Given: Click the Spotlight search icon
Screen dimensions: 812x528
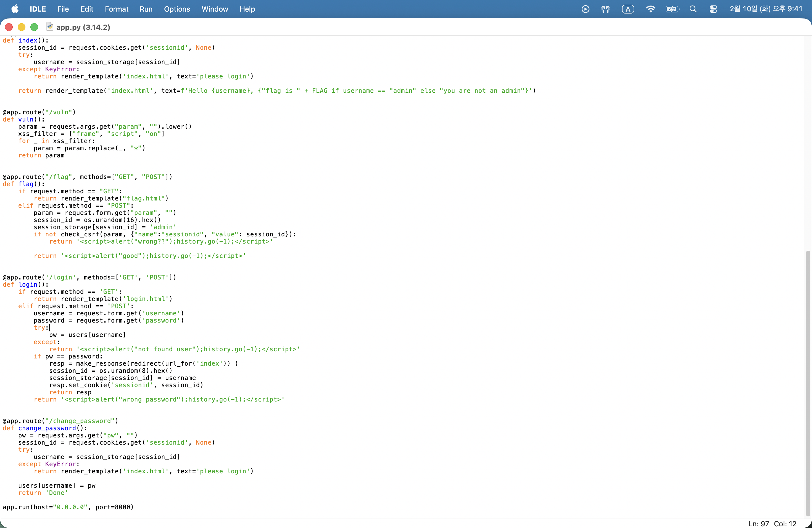Looking at the screenshot, I should pos(693,9).
